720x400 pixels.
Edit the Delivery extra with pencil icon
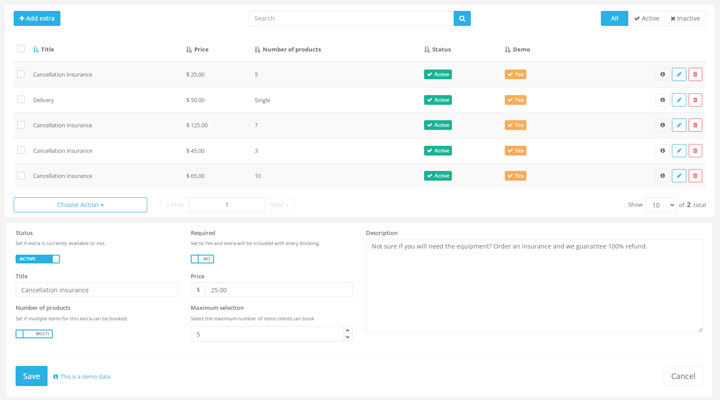[x=679, y=100]
